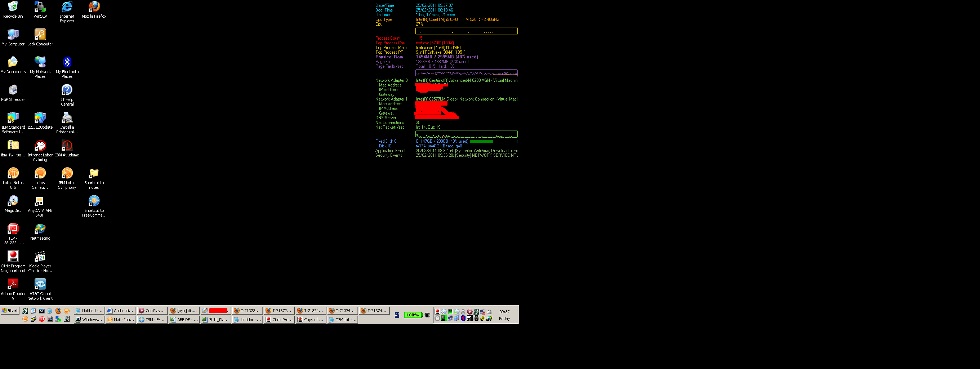Open the IT Help Central shortcut
This screenshot has width=980, height=369.
pyautogui.click(x=67, y=90)
